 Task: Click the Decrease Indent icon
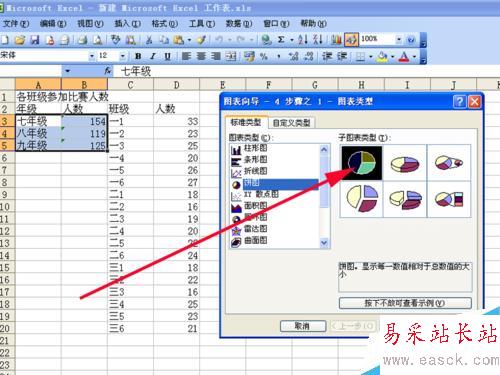pyautogui.click(x=327, y=56)
